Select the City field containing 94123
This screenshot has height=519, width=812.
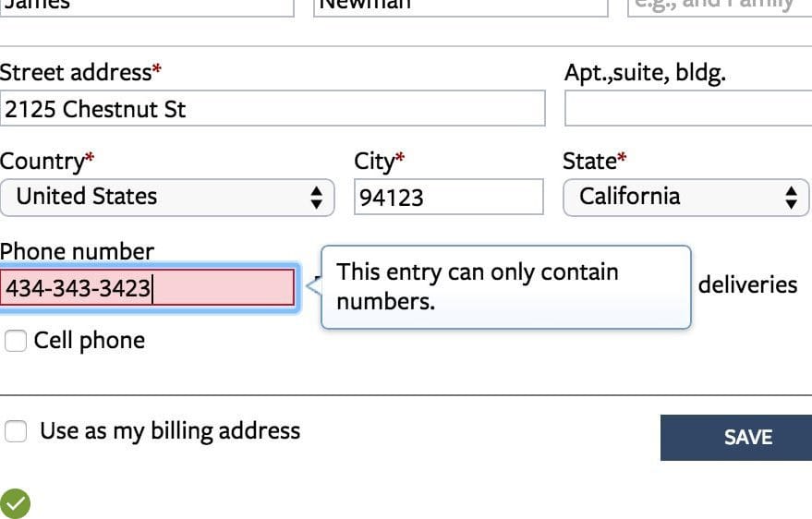click(449, 197)
